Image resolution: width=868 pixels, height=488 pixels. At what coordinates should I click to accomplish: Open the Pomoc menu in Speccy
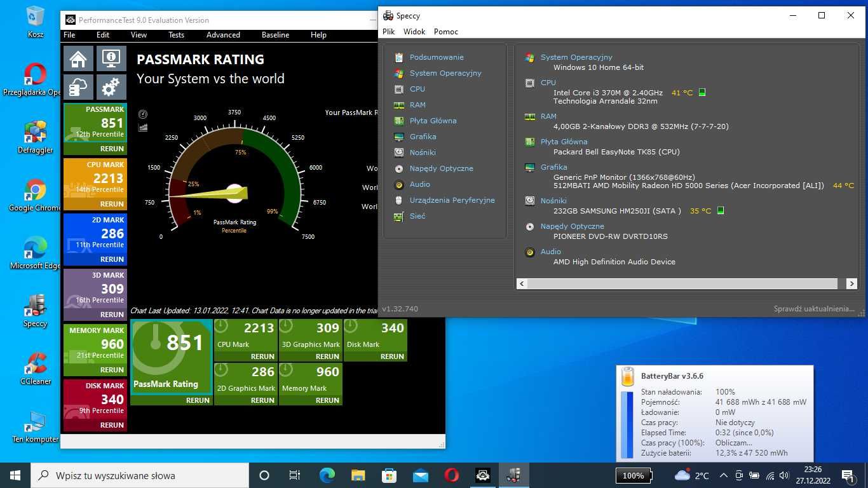446,31
